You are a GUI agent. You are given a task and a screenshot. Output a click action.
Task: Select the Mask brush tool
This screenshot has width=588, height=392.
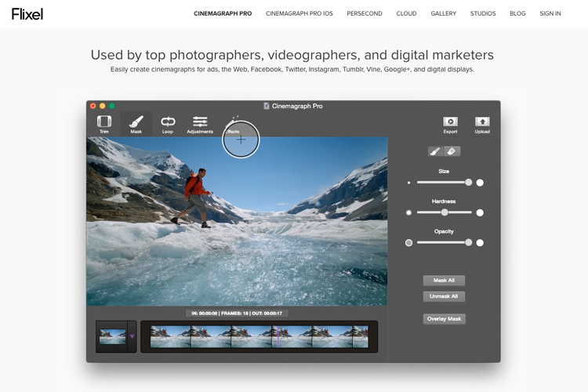(136, 122)
